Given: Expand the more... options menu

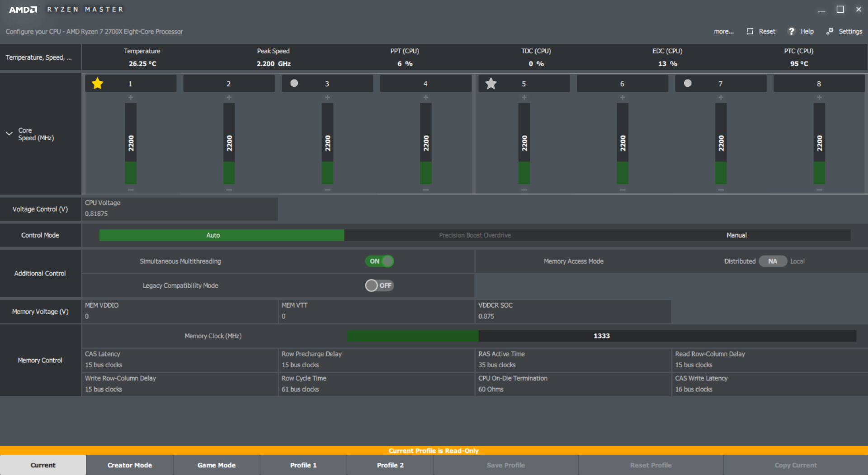Looking at the screenshot, I should pyautogui.click(x=723, y=31).
